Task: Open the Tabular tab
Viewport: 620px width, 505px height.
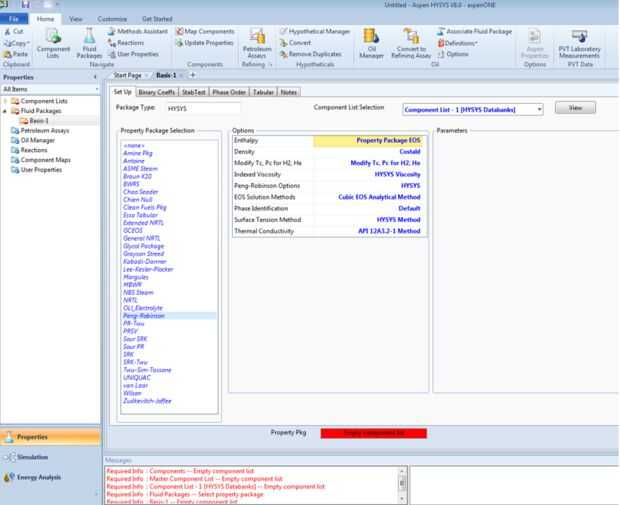Action: [x=263, y=92]
